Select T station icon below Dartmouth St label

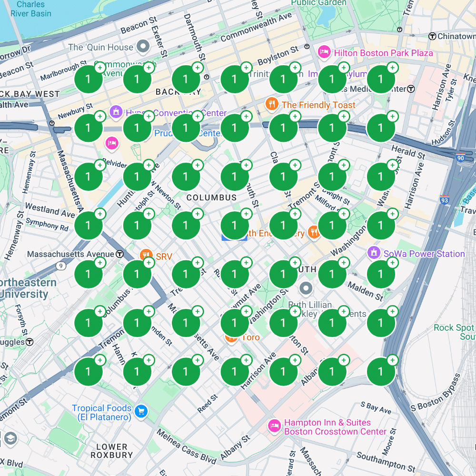(x=207, y=77)
